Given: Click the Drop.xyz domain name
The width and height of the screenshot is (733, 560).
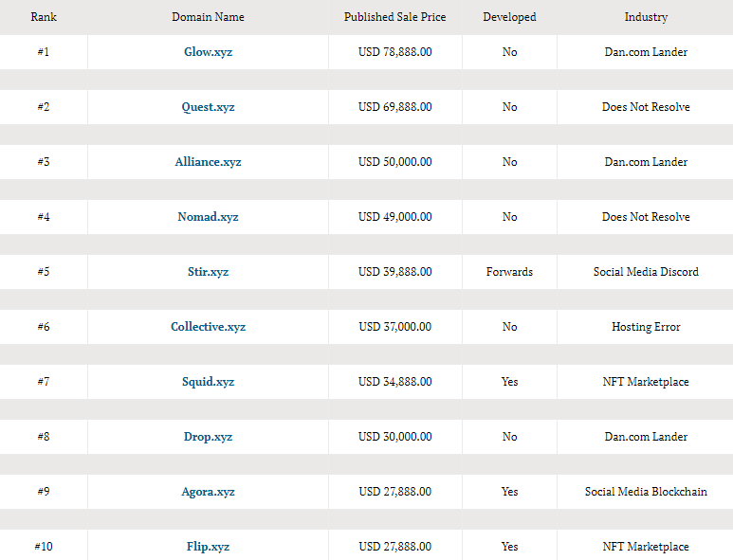Looking at the screenshot, I should point(208,437).
